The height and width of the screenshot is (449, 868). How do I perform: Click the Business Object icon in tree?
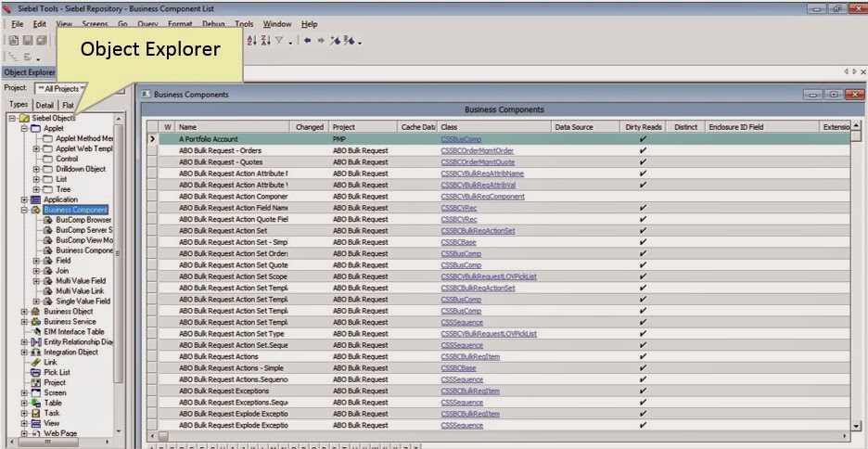coord(35,311)
